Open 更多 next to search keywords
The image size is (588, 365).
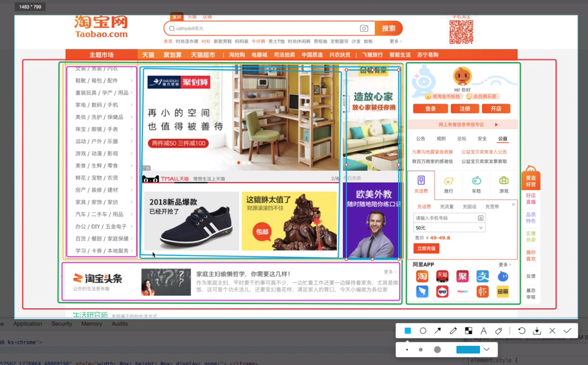tap(395, 41)
